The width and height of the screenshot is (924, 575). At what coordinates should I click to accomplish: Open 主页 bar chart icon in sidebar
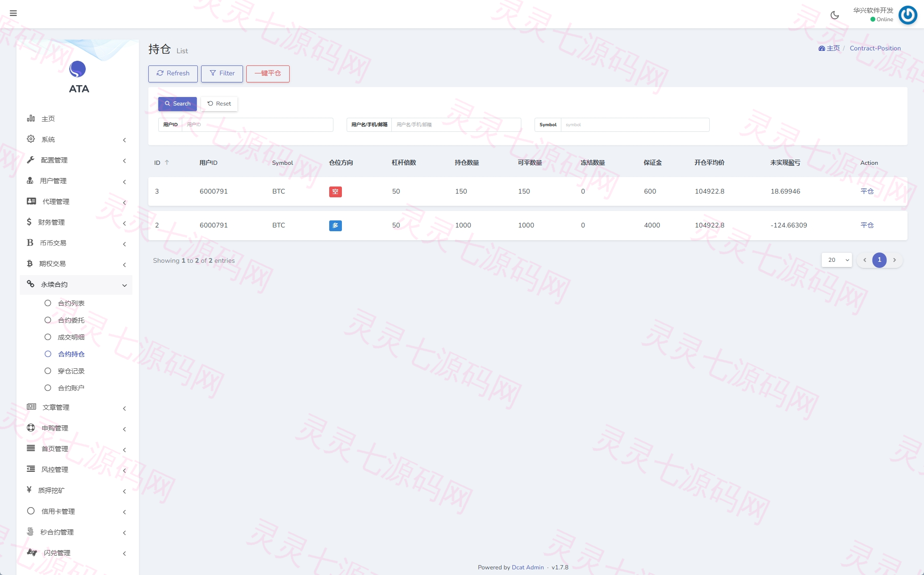(31, 118)
